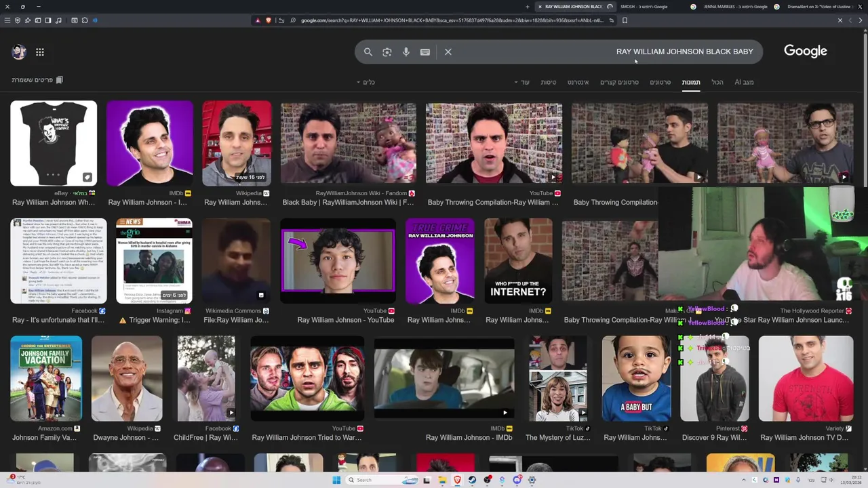Screen dimensions: 868x488
Task: Clear the search query with X icon
Action: point(448,52)
